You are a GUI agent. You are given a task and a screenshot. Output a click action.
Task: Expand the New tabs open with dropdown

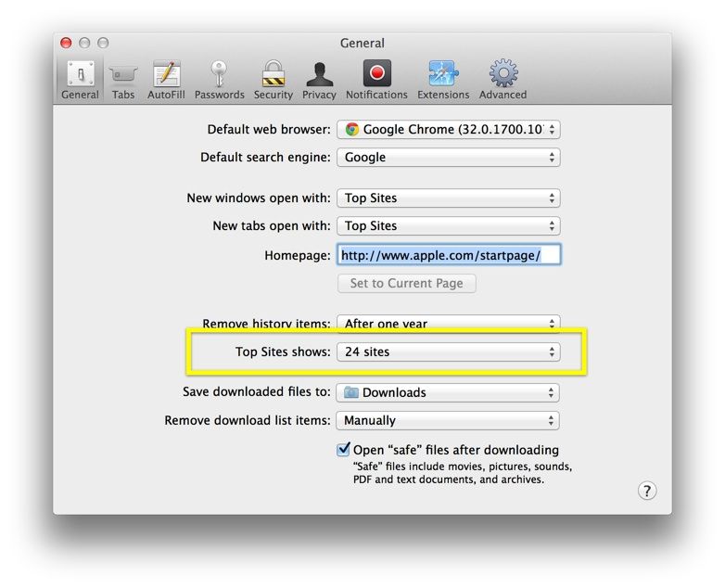(449, 225)
